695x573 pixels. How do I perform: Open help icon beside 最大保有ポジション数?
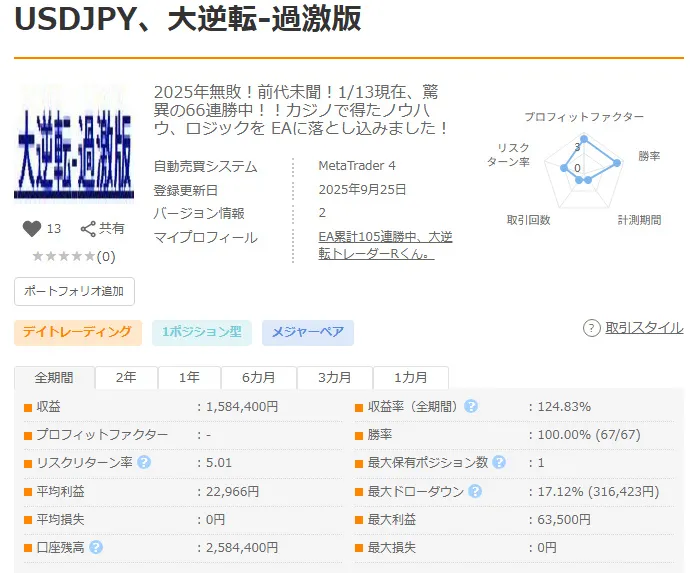(499, 462)
